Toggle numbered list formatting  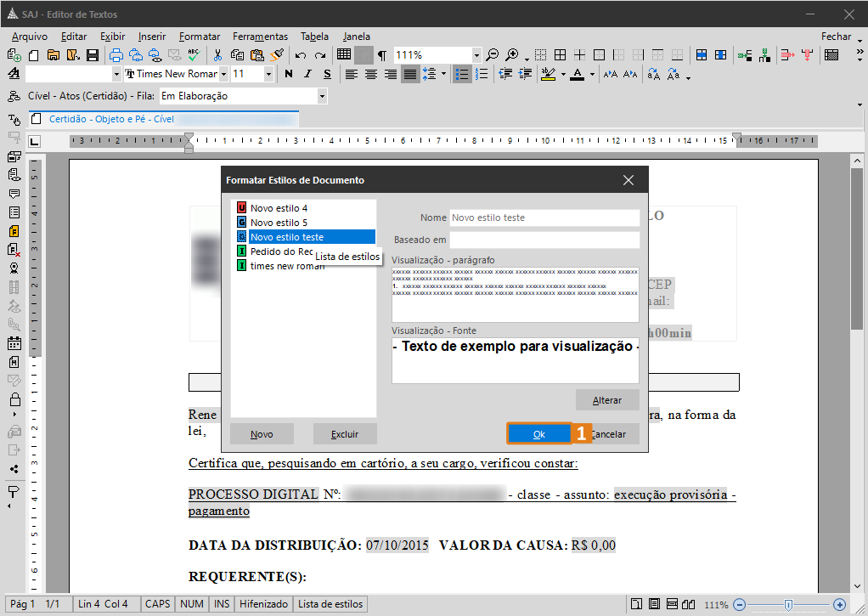[x=482, y=74]
